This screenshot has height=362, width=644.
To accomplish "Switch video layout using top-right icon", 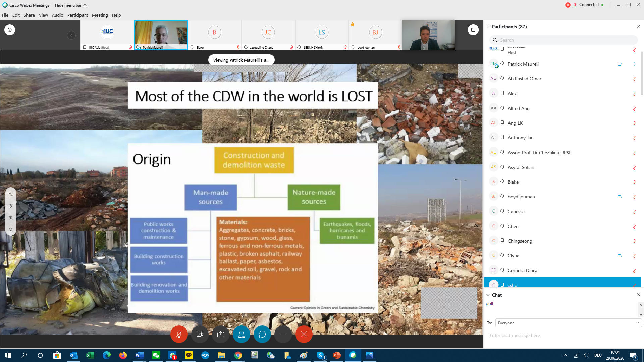I will 473,30.
